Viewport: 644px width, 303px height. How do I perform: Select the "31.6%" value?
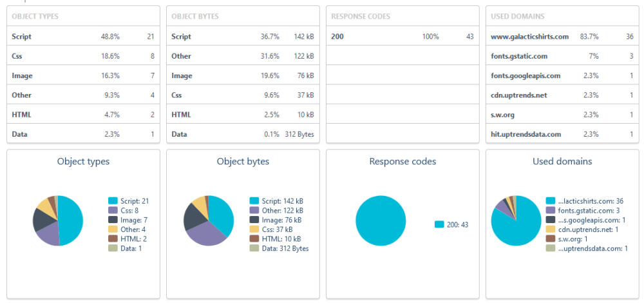[270, 56]
